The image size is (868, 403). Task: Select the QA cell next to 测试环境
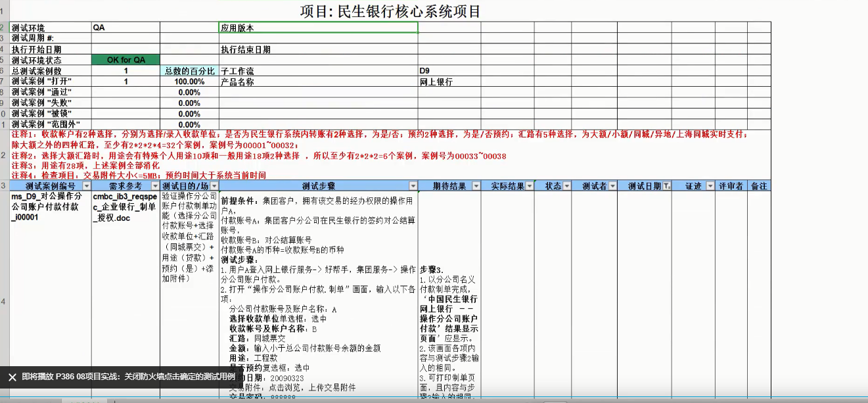(x=126, y=28)
